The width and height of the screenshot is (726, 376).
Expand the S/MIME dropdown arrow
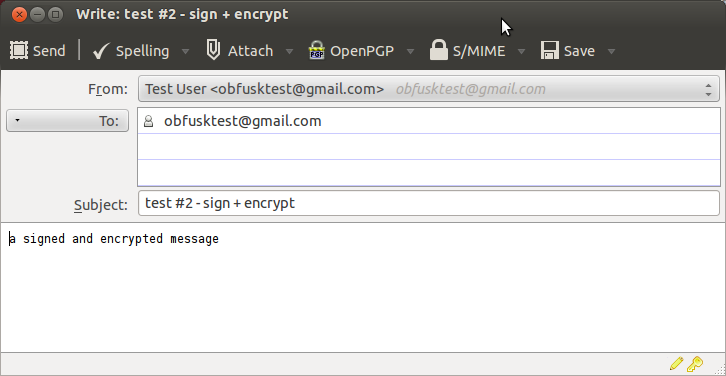521,51
